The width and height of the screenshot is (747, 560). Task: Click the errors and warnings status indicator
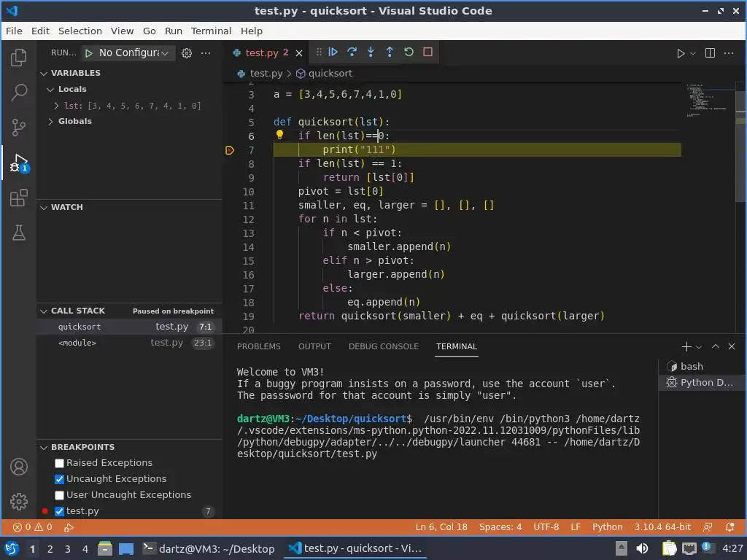pos(32,527)
